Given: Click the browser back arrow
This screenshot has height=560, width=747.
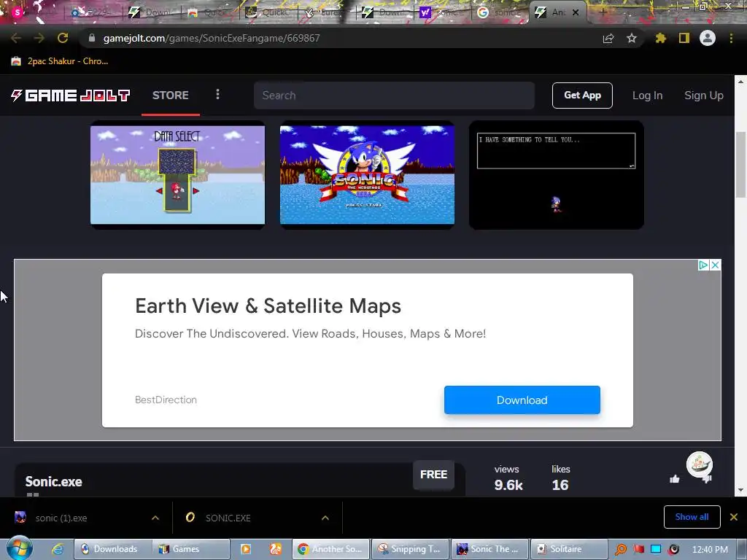Looking at the screenshot, I should point(16,38).
